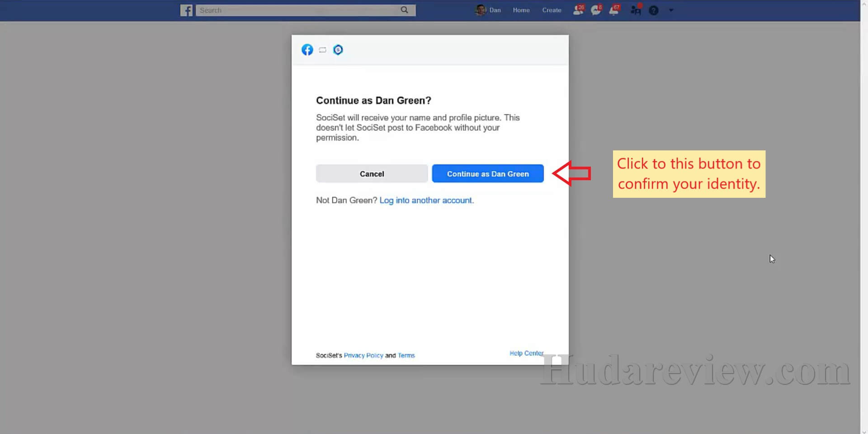Open Messenger messages icon
This screenshot has height=434, width=868.
tap(596, 10)
